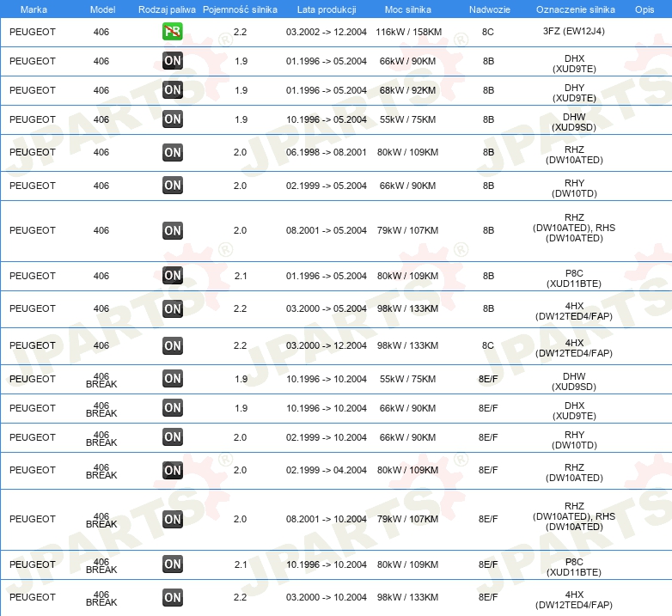The width and height of the screenshot is (672, 616).
Task: Click the green FB fuel icon in the 3FZ row
Action: coord(173,32)
